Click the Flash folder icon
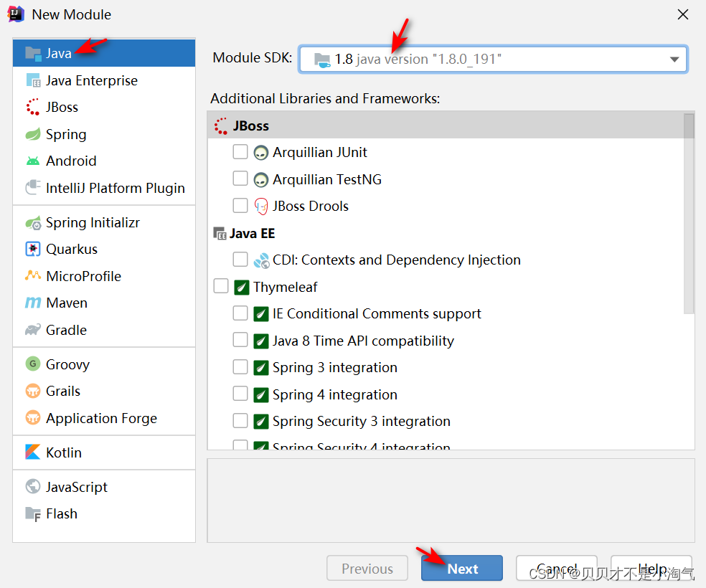Screen dimensions: 706x588 (x=33, y=513)
